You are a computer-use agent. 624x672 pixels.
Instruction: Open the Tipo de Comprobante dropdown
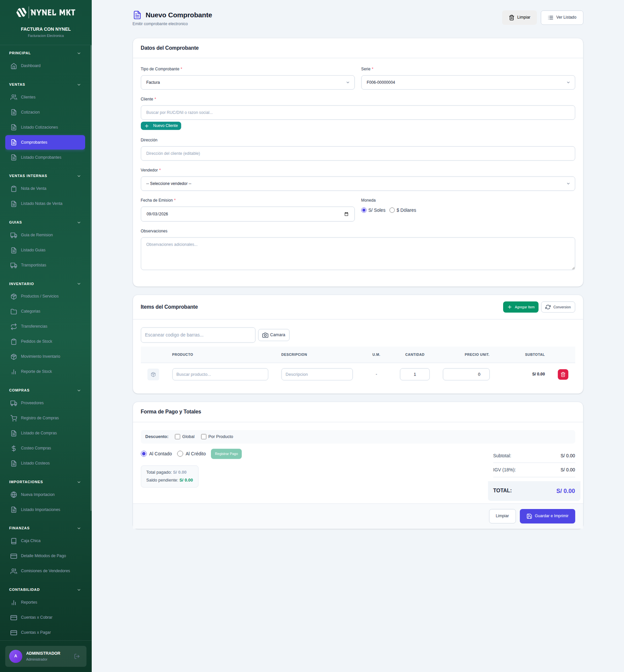pos(247,83)
